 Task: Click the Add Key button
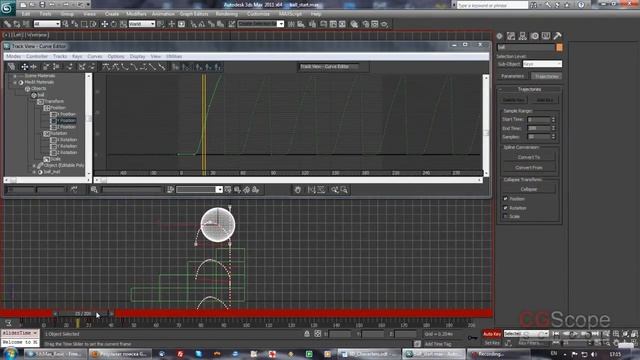544,100
